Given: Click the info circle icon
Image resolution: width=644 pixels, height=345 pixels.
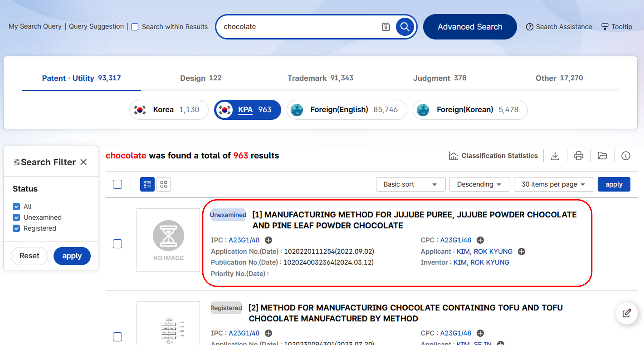Looking at the screenshot, I should click(x=626, y=156).
